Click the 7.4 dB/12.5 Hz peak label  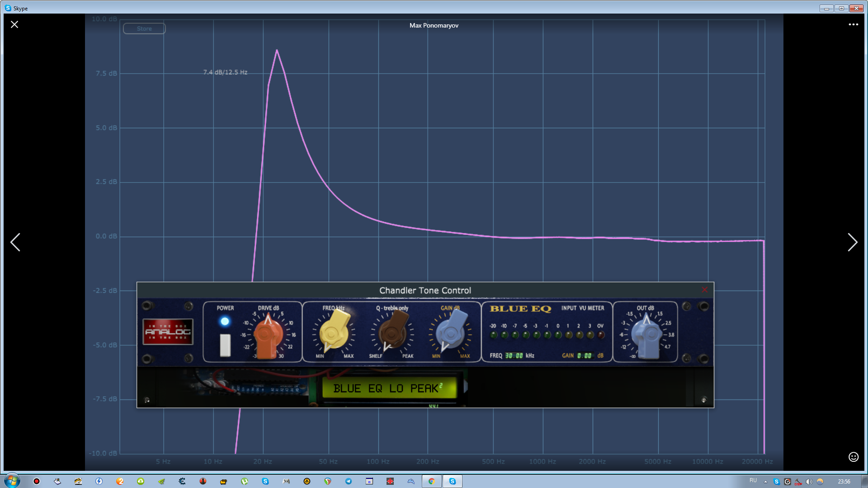[x=225, y=72]
